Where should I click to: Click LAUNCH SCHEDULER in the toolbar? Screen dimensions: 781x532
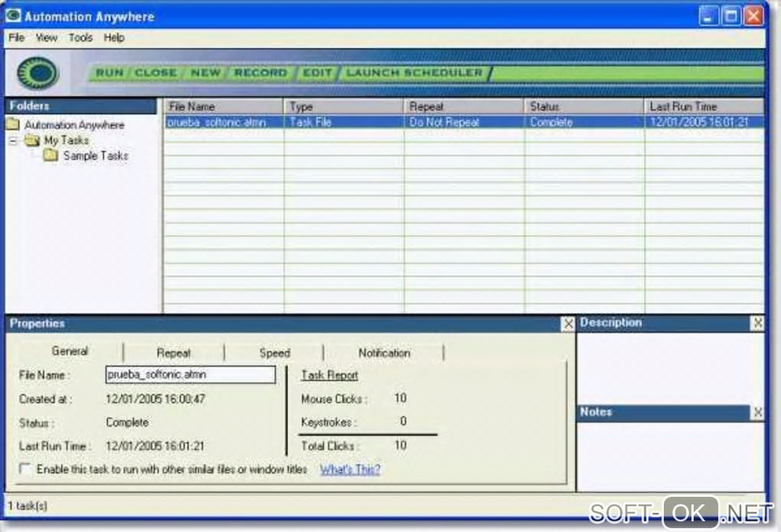(414, 73)
